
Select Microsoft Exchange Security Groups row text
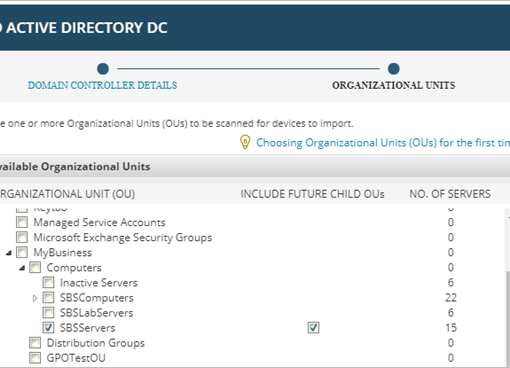(x=123, y=237)
